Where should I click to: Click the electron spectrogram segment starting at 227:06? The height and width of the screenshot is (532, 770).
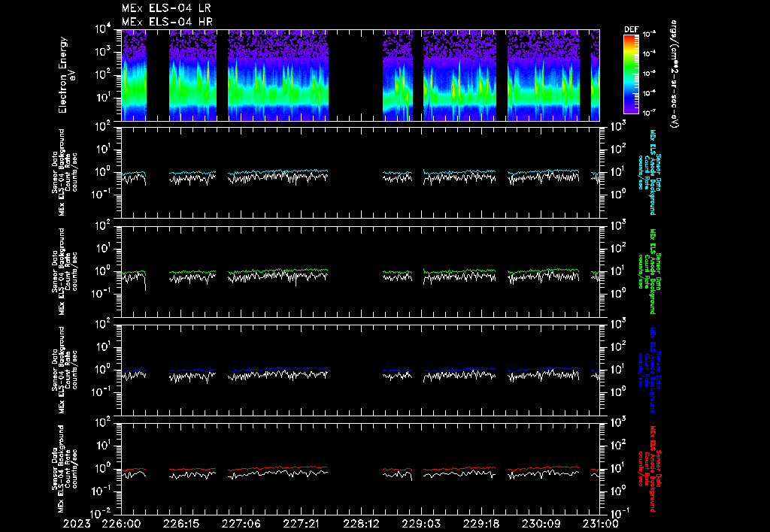click(x=278, y=75)
